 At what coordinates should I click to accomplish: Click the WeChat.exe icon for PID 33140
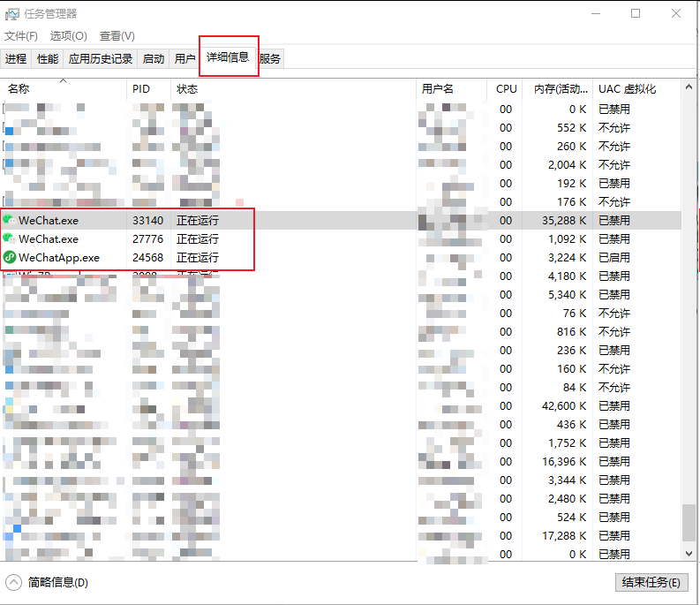[9, 220]
